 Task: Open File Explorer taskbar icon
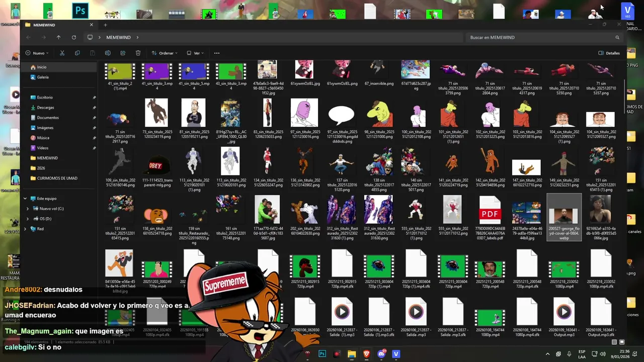pyautogui.click(x=352, y=354)
